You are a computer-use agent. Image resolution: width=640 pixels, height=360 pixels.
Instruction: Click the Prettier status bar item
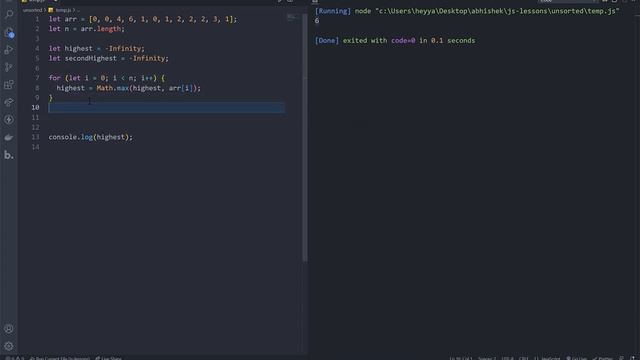603,358
